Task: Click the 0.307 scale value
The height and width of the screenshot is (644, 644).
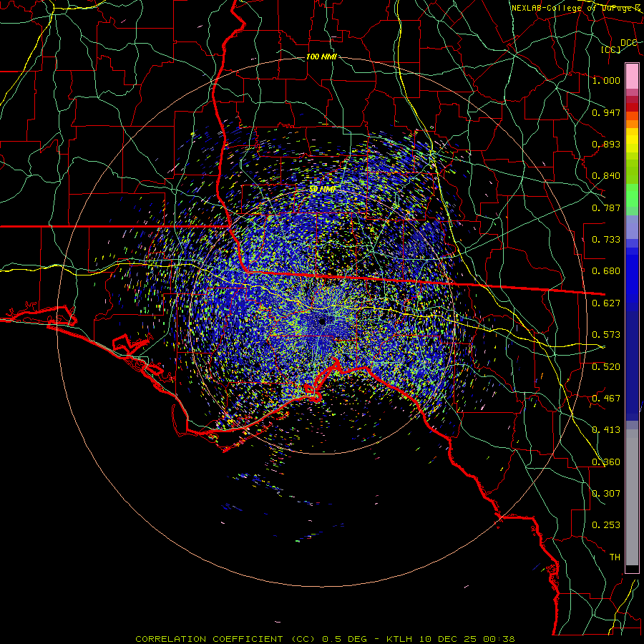Action: (x=606, y=494)
